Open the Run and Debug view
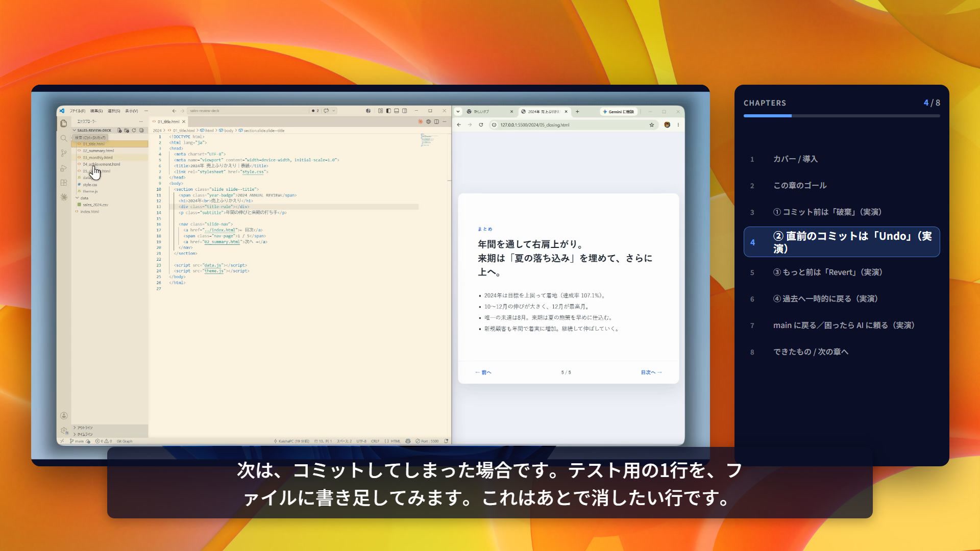The width and height of the screenshot is (980, 551). tap(64, 168)
